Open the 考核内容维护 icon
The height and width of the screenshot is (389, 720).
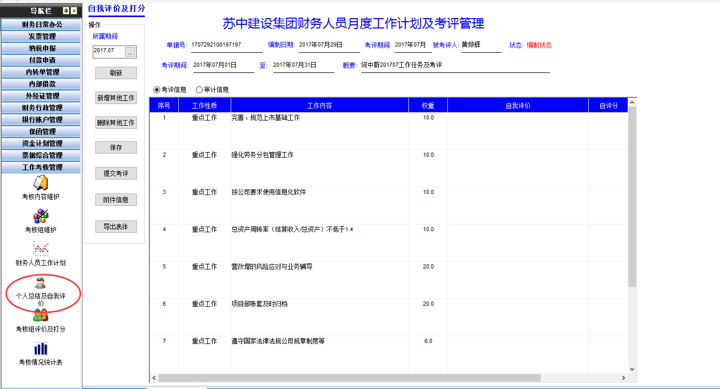40,183
